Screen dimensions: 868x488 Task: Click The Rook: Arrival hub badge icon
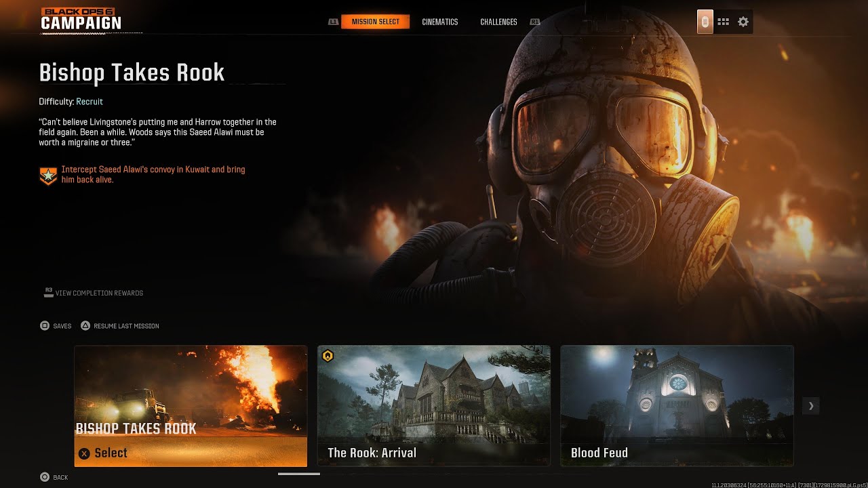(x=328, y=355)
